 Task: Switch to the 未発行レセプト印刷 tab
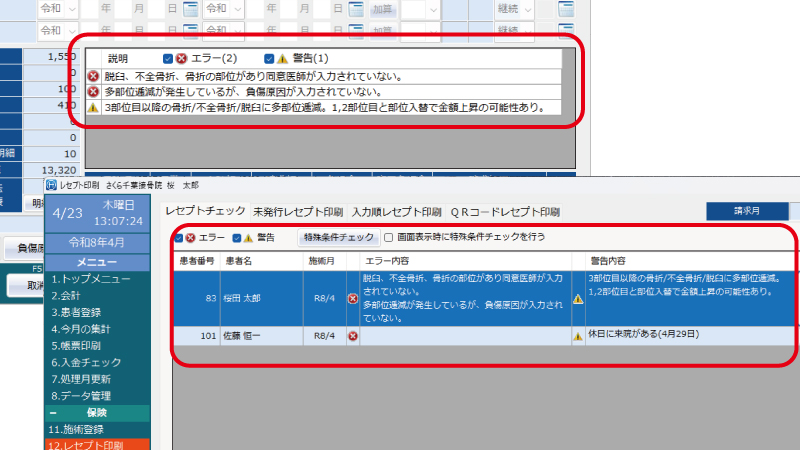click(x=298, y=212)
